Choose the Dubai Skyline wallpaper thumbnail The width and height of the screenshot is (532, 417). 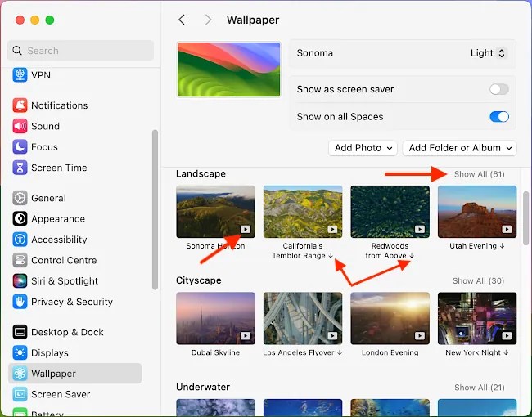click(x=215, y=318)
